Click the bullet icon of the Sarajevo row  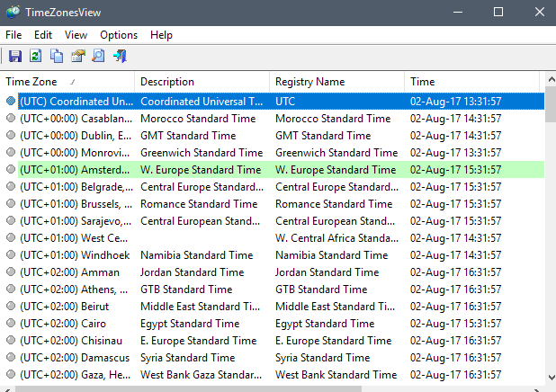click(11, 220)
